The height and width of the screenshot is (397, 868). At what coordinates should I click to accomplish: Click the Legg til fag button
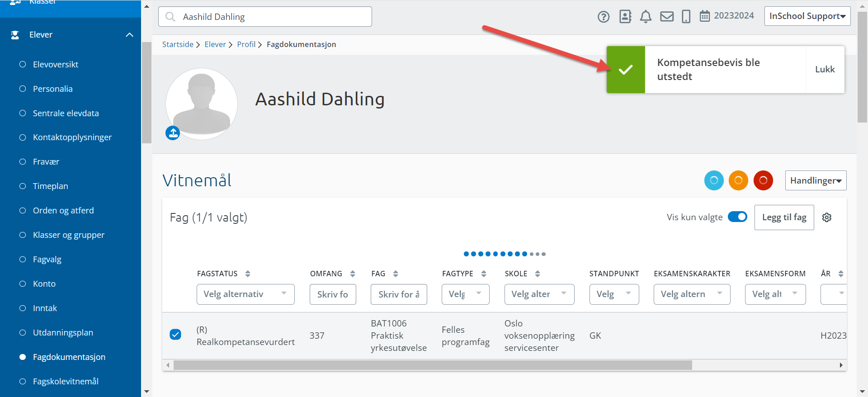784,217
